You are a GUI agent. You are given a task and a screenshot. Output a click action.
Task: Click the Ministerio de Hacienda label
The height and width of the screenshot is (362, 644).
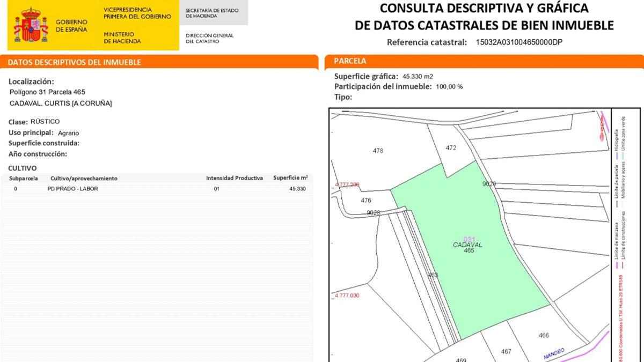[122, 38]
